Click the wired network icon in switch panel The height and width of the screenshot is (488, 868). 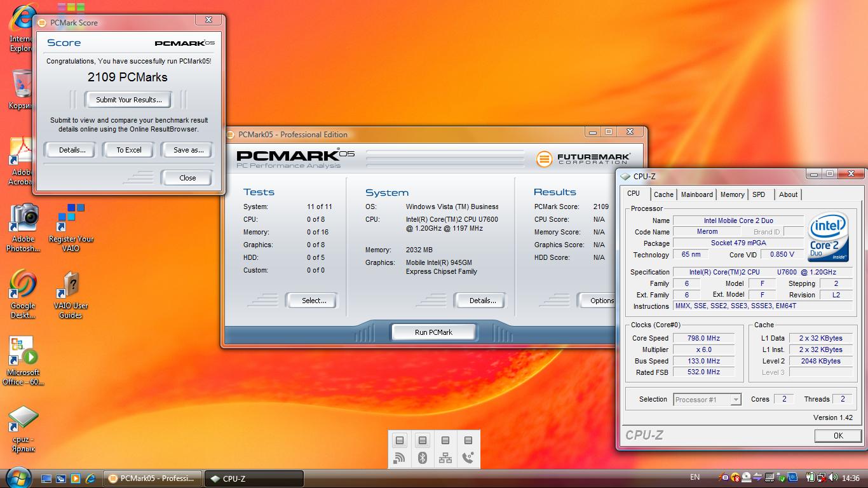click(445, 458)
